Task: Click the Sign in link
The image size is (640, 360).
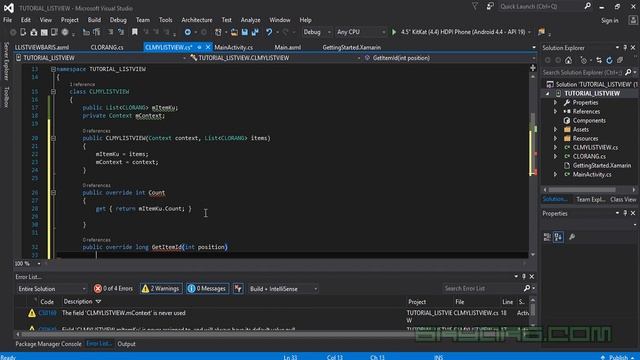Action: [x=609, y=20]
